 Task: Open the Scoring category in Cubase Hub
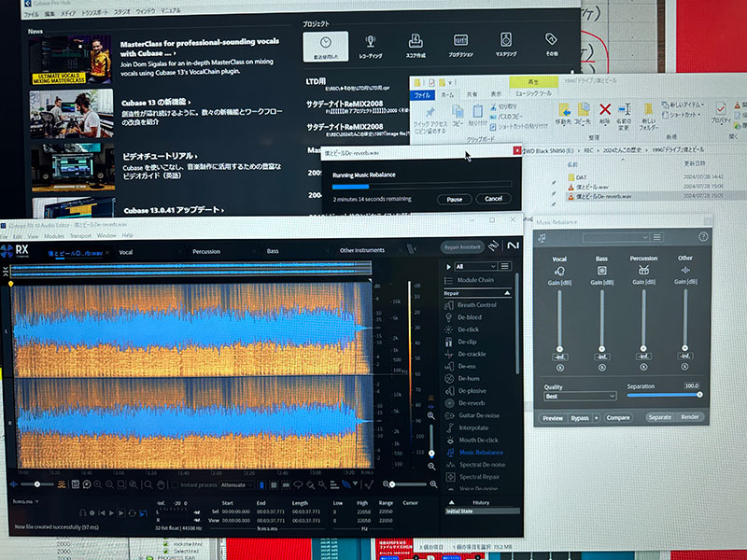tap(416, 46)
